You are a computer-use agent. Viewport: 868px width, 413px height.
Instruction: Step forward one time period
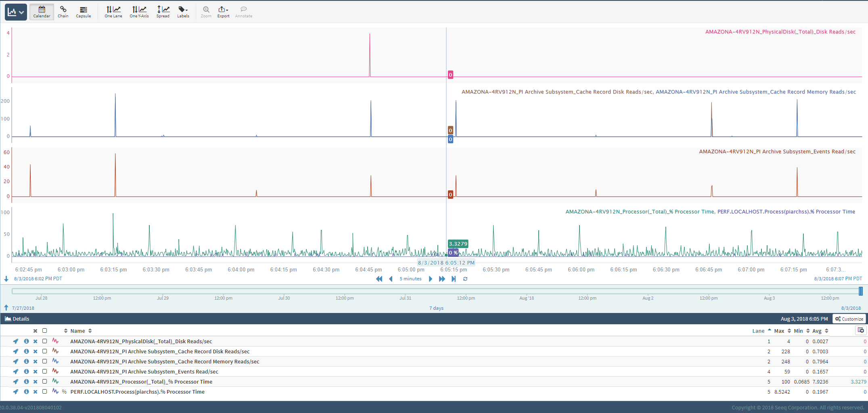(430, 279)
